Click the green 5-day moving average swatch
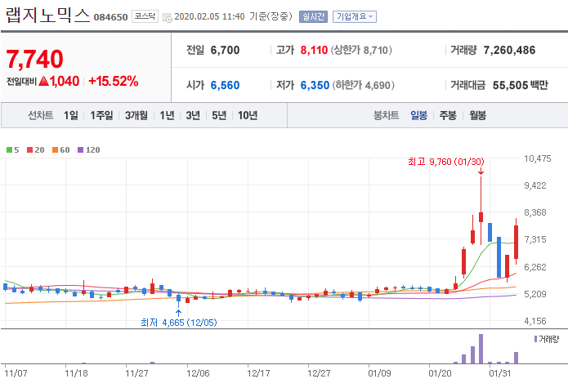Image resolution: width=568 pixels, height=392 pixels. (10, 149)
